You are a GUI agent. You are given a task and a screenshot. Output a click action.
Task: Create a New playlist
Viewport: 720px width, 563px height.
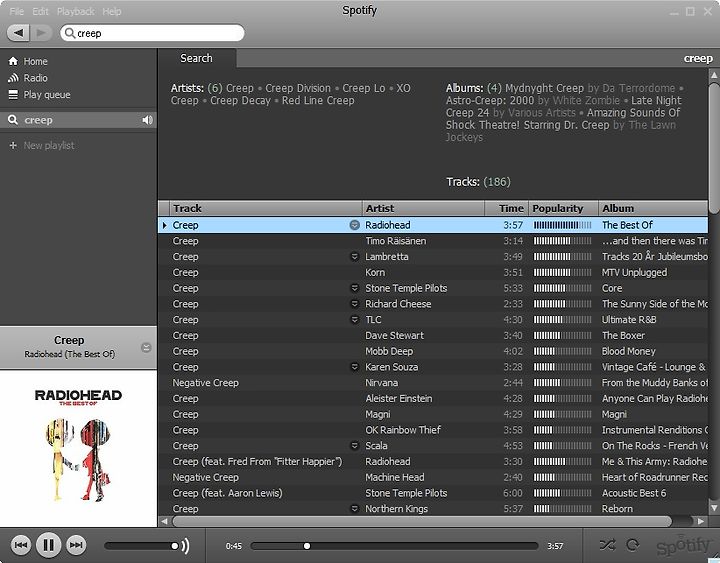42,146
